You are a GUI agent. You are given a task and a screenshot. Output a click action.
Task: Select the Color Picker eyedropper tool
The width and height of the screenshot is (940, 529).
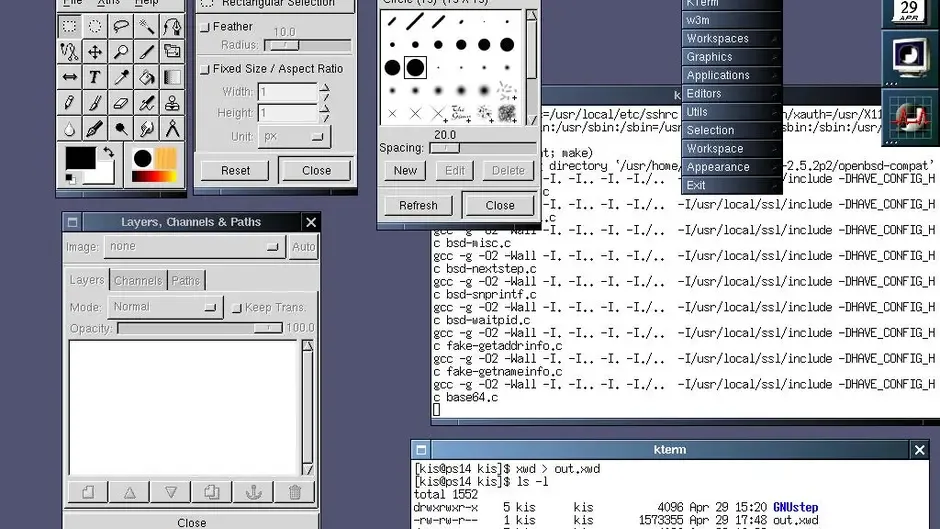pyautogui.click(x=120, y=77)
